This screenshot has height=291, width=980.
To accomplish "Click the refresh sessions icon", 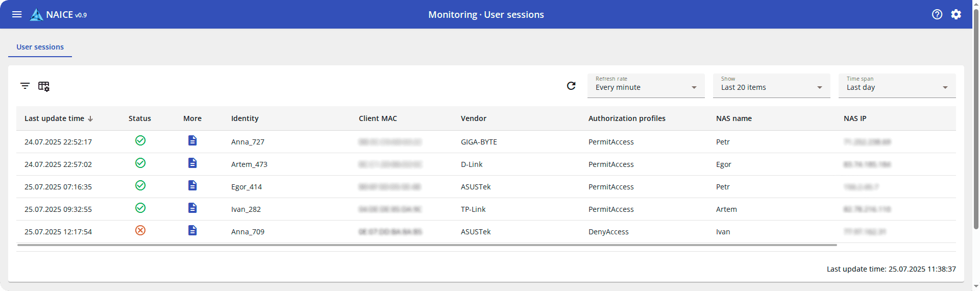I will tap(571, 86).
